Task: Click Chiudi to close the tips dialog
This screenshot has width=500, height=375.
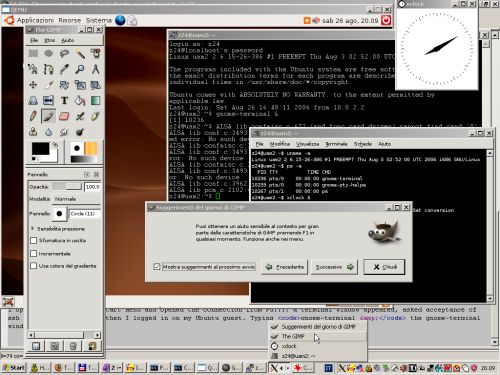Action: coord(384,267)
